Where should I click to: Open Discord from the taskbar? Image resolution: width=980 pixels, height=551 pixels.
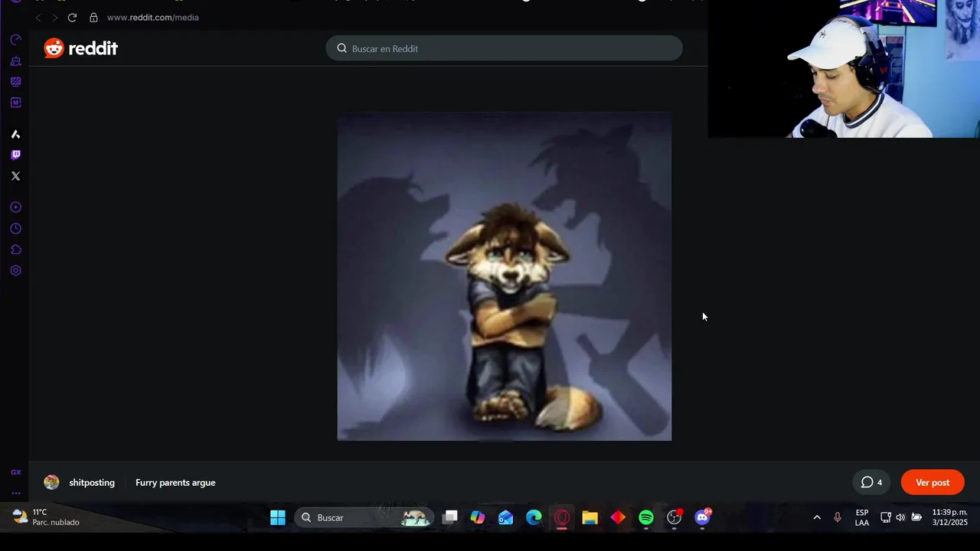point(702,518)
